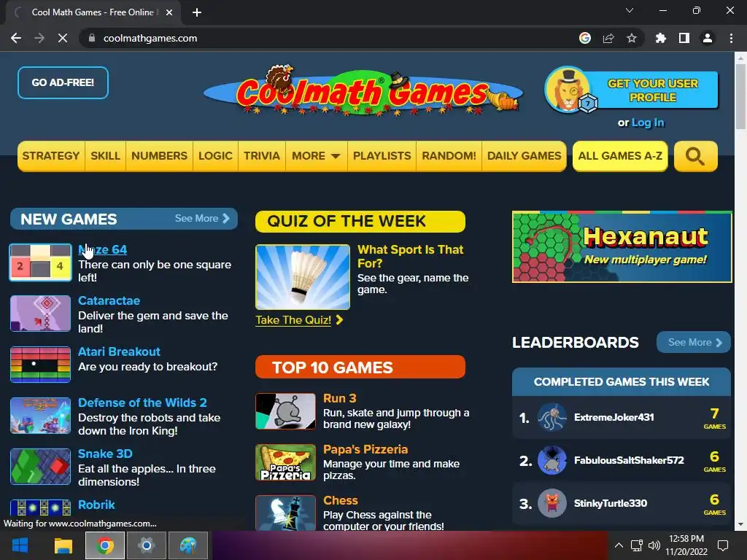Viewport: 747px width, 560px height.
Task: Click the Settings gear taskbar icon
Action: (146, 545)
